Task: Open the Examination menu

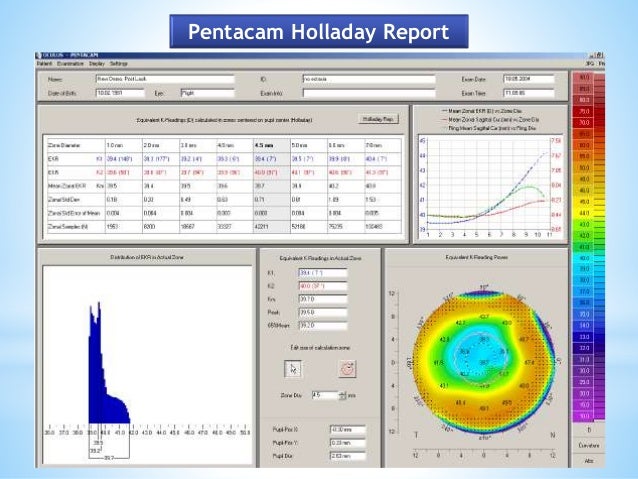Action: pyautogui.click(x=70, y=64)
